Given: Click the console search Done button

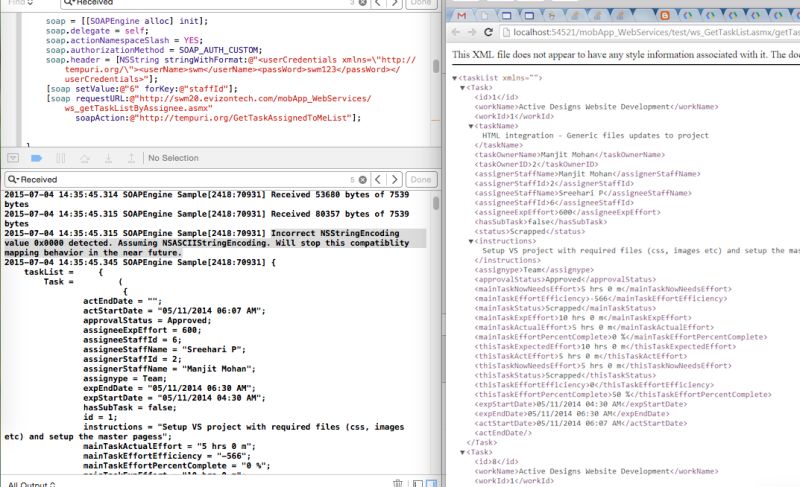Looking at the screenshot, I should click(x=421, y=180).
